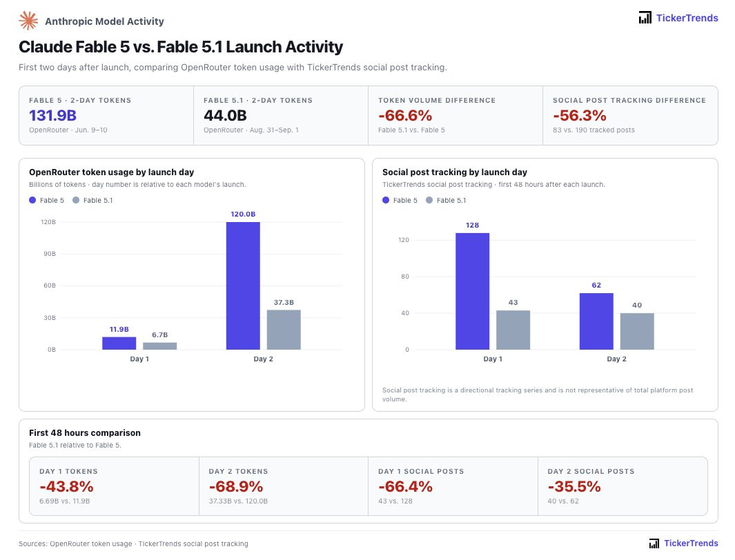Screen dimensions: 735x560
Task: Click the 'Anthropic Model Activity' heading text
Action: click(x=104, y=21)
